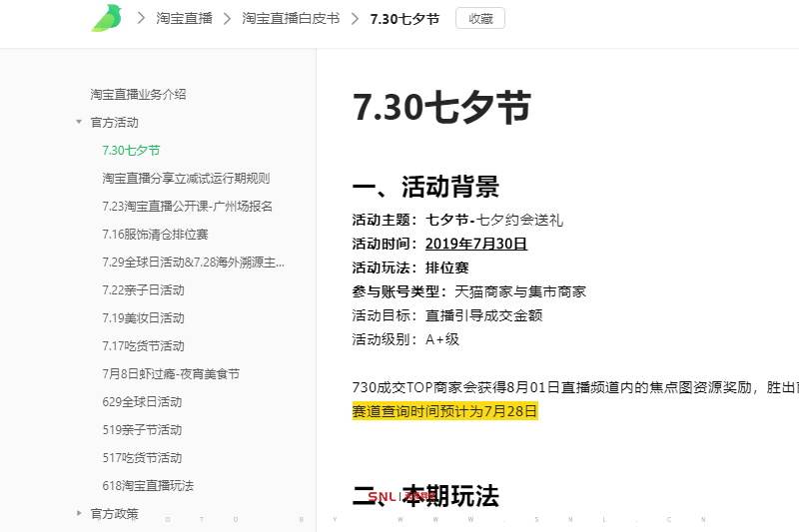Click the 活动级别：A+级 line
799x532 pixels.
[x=405, y=339]
